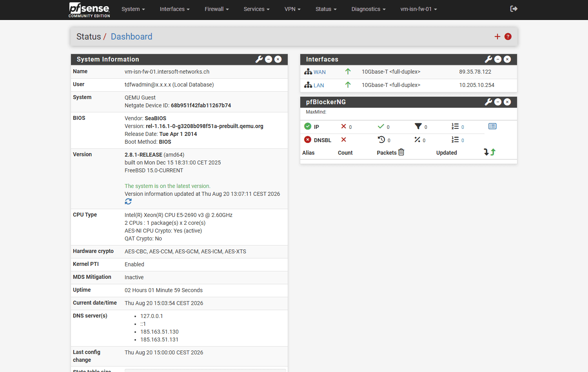This screenshot has width=588, height=372.
Task: Select DNS server entry 185.163.51.130
Action: [160, 332]
